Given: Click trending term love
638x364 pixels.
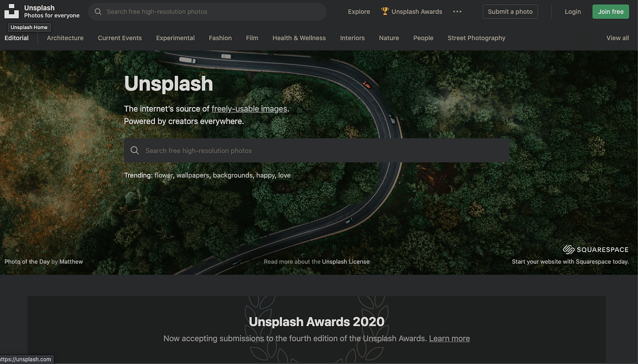Looking at the screenshot, I should point(284,175).
